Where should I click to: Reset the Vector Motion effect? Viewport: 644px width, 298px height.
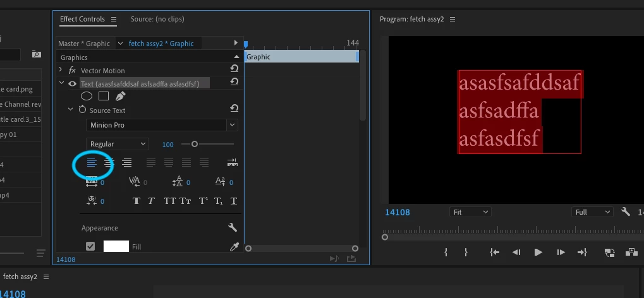pos(234,69)
